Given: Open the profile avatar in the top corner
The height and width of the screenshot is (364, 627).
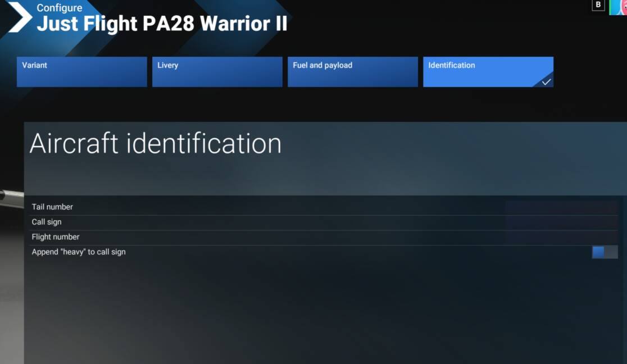Looking at the screenshot, I should pyautogui.click(x=619, y=6).
